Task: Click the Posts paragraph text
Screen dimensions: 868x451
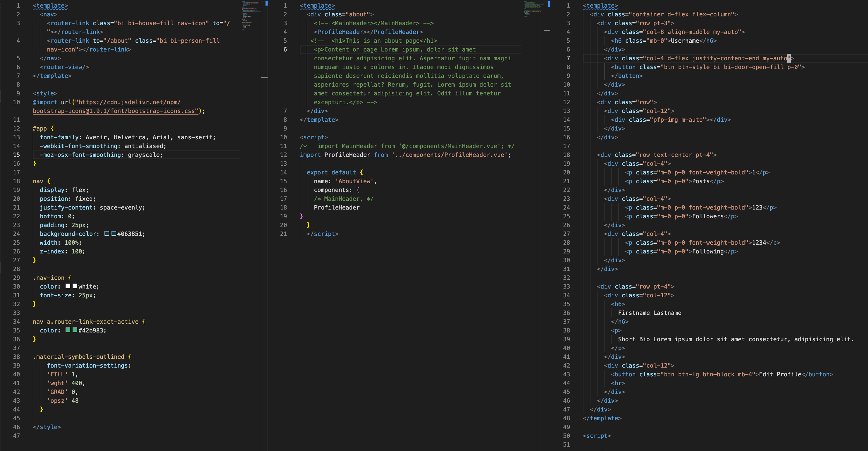Action: pos(701,181)
